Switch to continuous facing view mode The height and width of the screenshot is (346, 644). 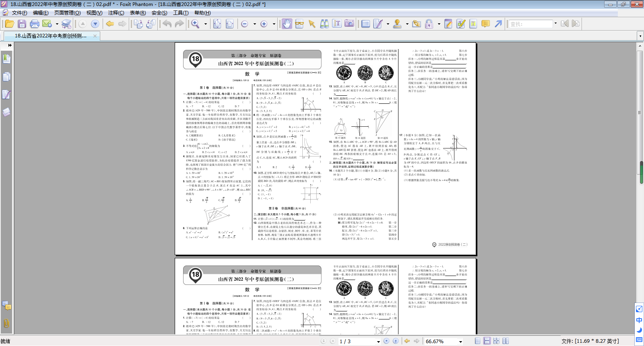(496, 341)
